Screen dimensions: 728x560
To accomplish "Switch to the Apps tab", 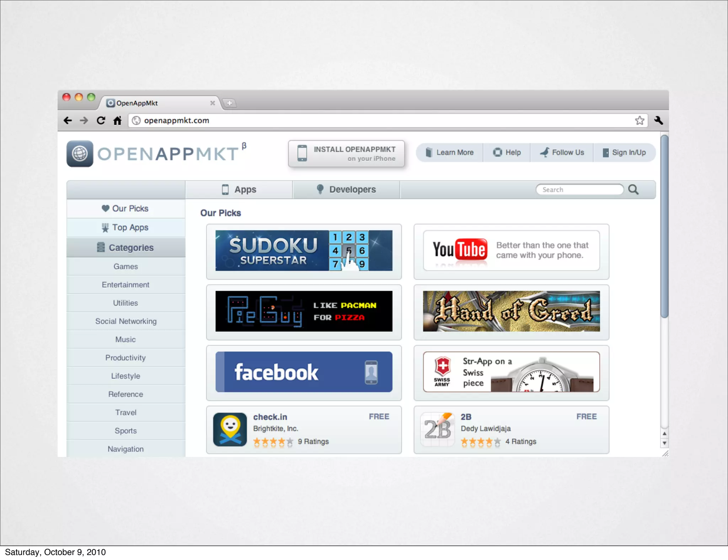I will pos(239,189).
